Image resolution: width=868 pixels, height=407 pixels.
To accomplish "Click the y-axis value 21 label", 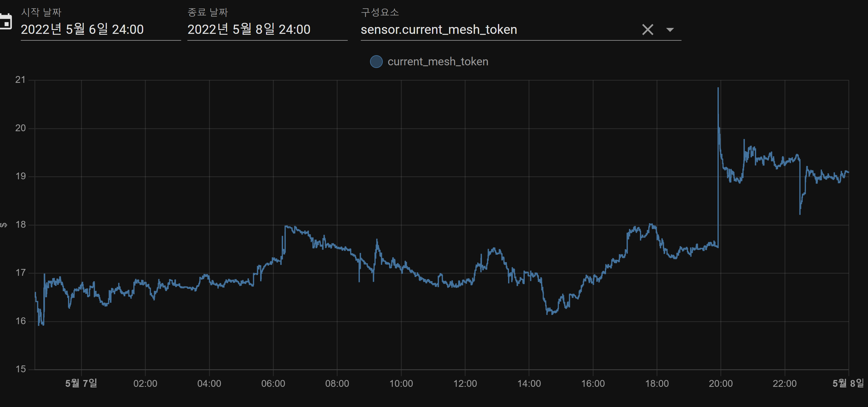I will (x=20, y=80).
